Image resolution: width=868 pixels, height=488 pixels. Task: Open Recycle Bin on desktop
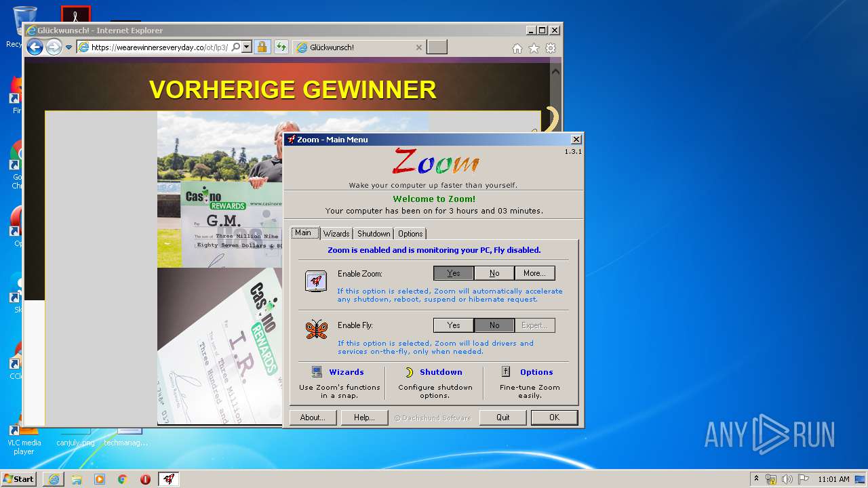[x=24, y=27]
